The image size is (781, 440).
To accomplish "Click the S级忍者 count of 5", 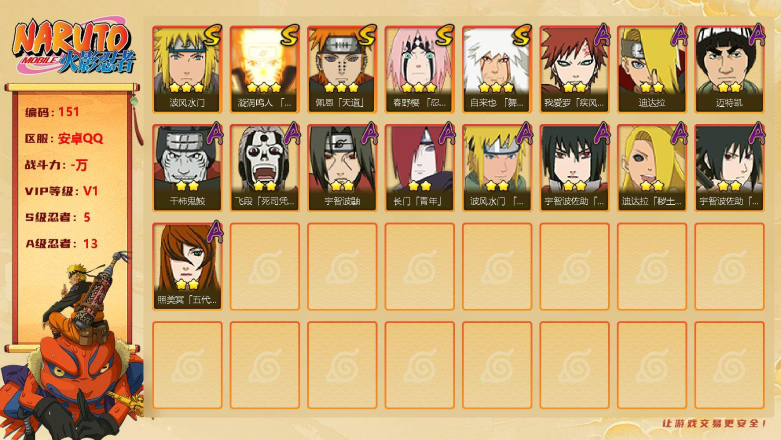I will pyautogui.click(x=87, y=217).
